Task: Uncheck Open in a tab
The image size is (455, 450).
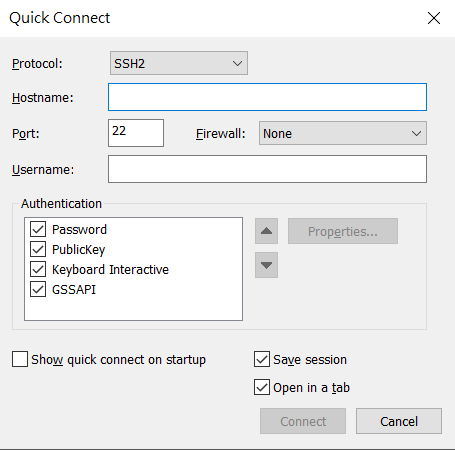Action: coord(262,387)
